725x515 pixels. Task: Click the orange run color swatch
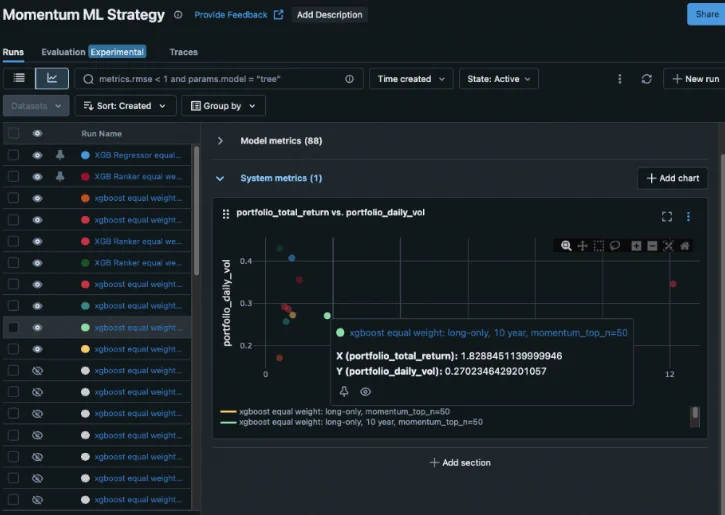pos(85,198)
